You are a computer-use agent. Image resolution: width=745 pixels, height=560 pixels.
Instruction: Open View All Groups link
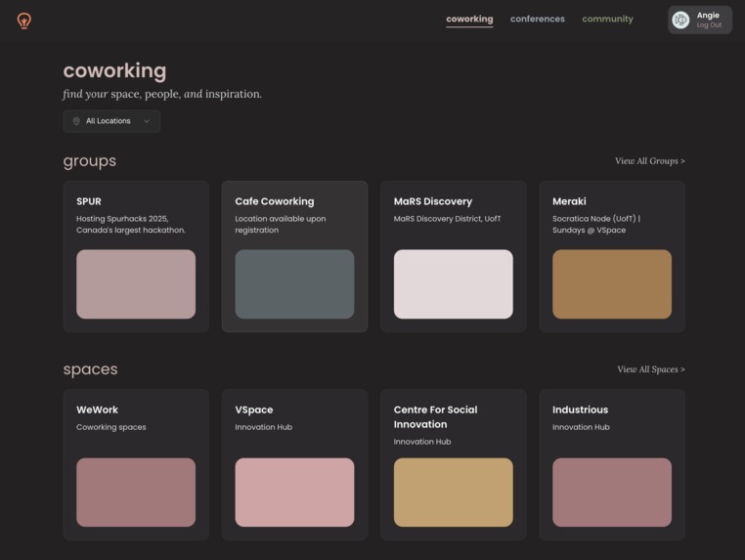point(650,161)
